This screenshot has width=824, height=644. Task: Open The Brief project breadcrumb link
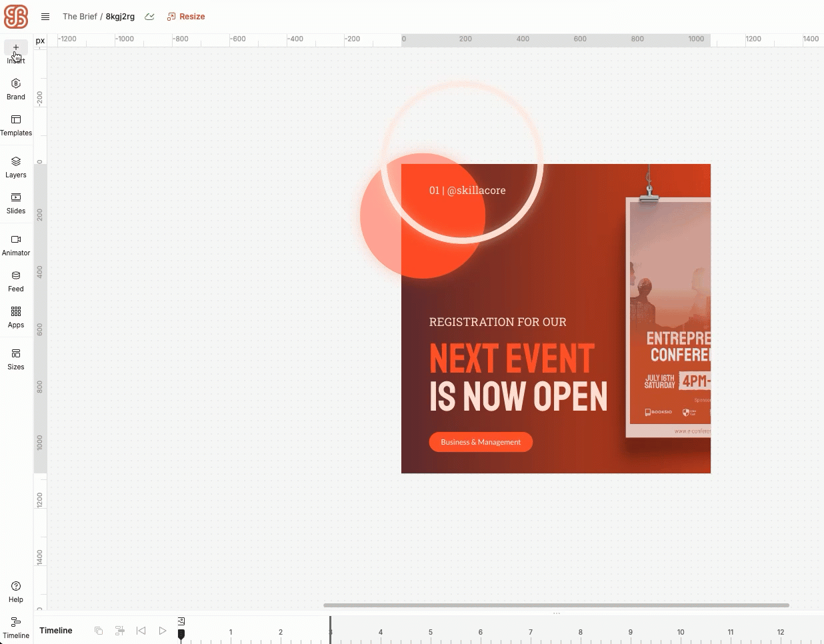(79, 17)
